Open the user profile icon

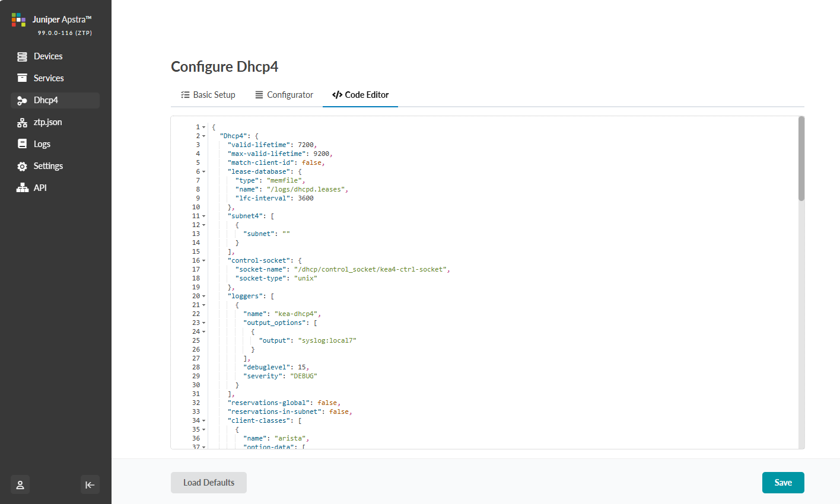tap(20, 484)
